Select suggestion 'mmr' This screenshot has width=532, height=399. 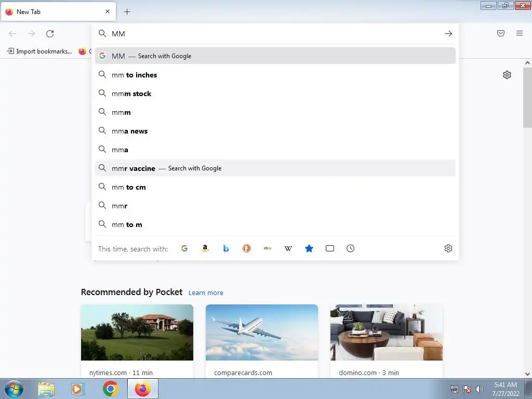tap(275, 206)
